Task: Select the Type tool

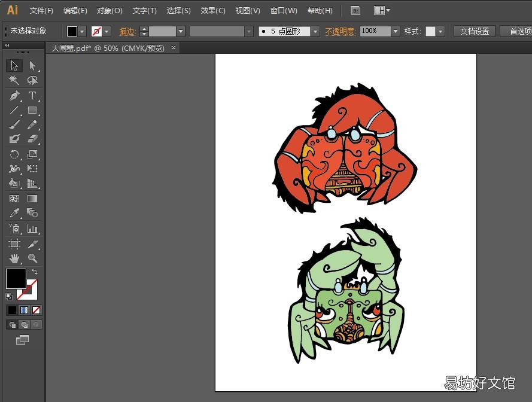Action: click(32, 96)
